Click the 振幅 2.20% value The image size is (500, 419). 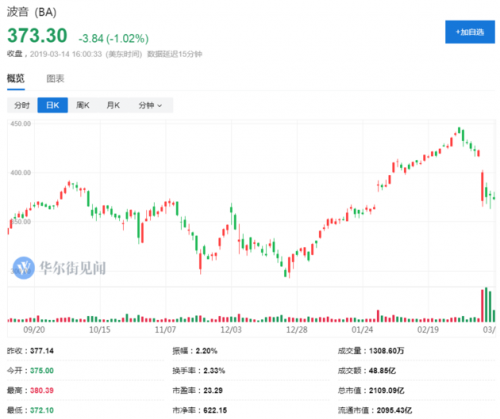coord(206,351)
